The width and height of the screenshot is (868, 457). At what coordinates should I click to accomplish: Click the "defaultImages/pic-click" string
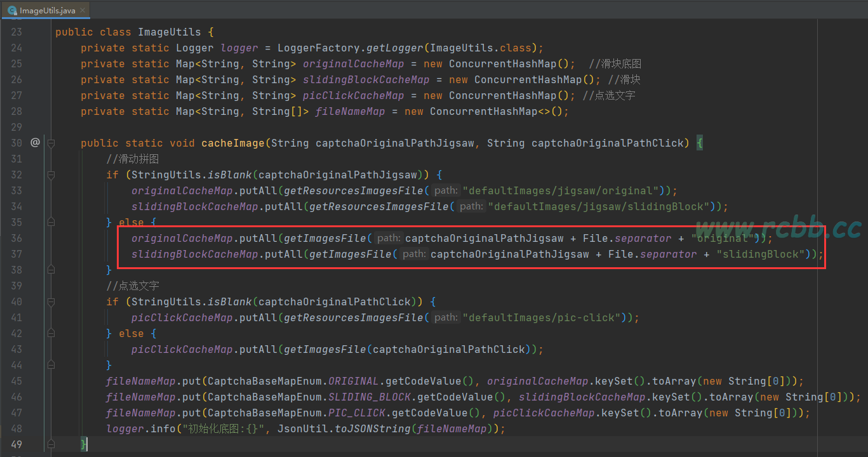pos(542,317)
